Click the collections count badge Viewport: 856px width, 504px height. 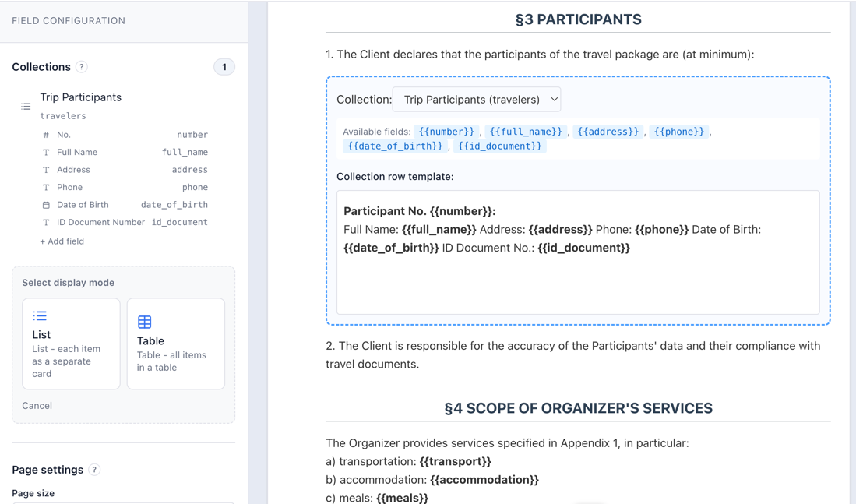click(224, 67)
